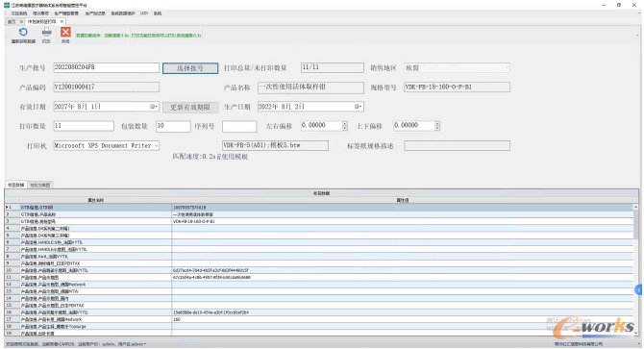Click the spec model field VDK-FB-18-160-O-P-B1
Viewport: 644px width, 349px height.
pos(457,87)
